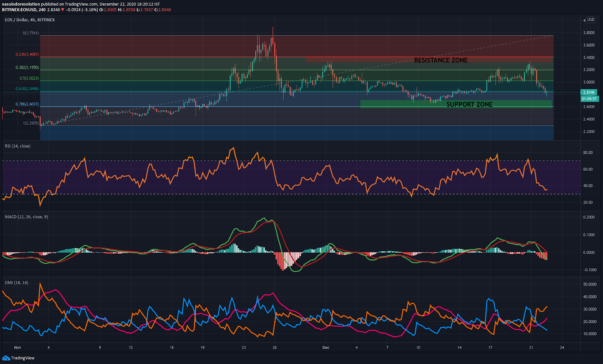Image resolution: width=603 pixels, height=364 pixels.
Task: Select the 0.5(3.0223) Fibonacci level label
Action: [29, 78]
